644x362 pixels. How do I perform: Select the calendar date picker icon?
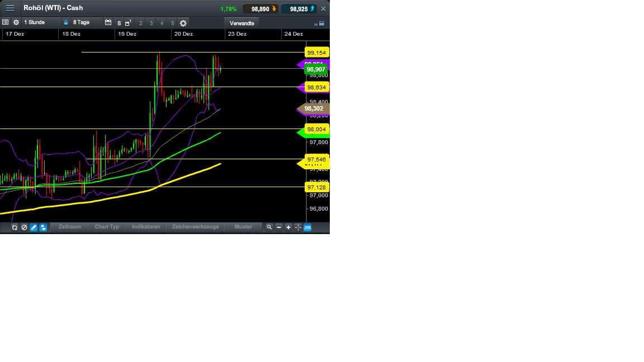[x=108, y=23]
